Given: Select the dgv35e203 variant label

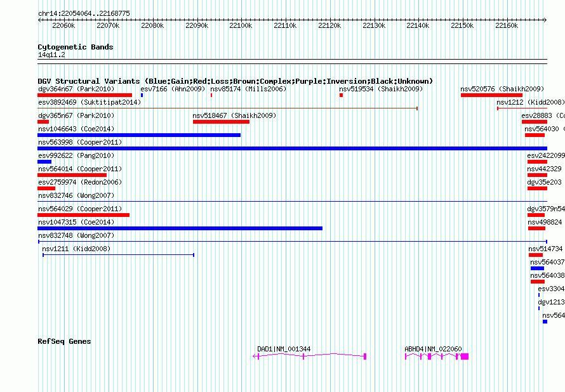Looking at the screenshot, I should coord(544,182).
